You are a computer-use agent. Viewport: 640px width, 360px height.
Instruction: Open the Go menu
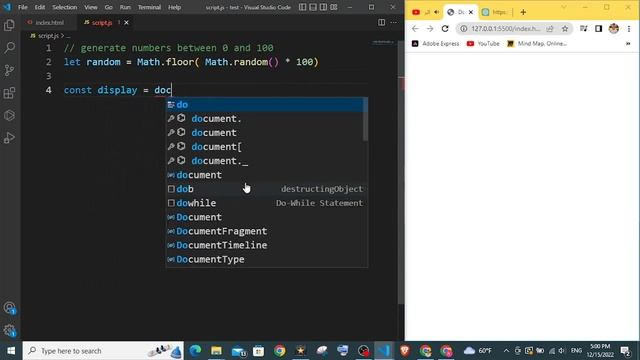(108, 7)
